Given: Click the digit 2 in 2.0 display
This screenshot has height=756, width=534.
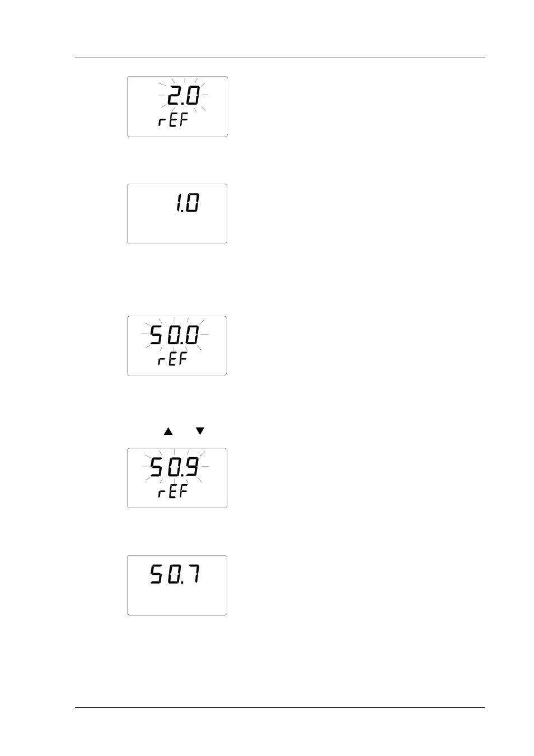Looking at the screenshot, I should pos(174,96).
